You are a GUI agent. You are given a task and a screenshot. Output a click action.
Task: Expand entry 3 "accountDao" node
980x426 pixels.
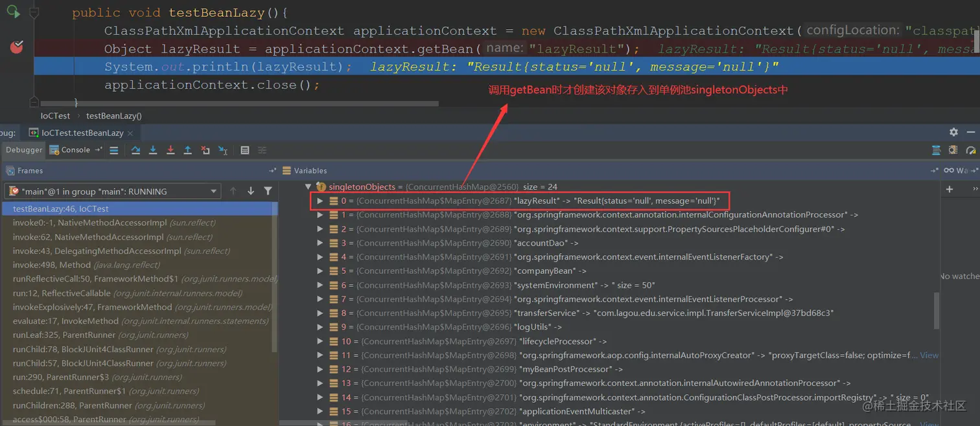tap(320, 243)
